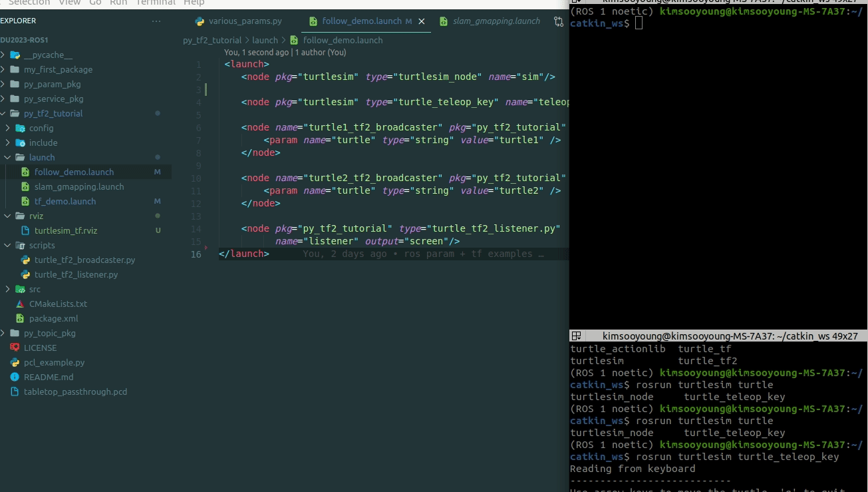Open the Terminal menu
The height and width of the screenshot is (492, 868).
point(156,3)
